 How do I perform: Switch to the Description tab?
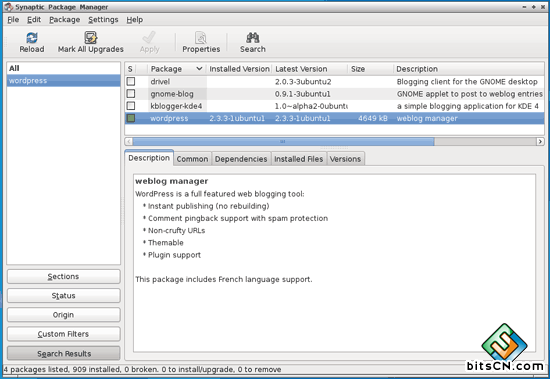click(149, 158)
